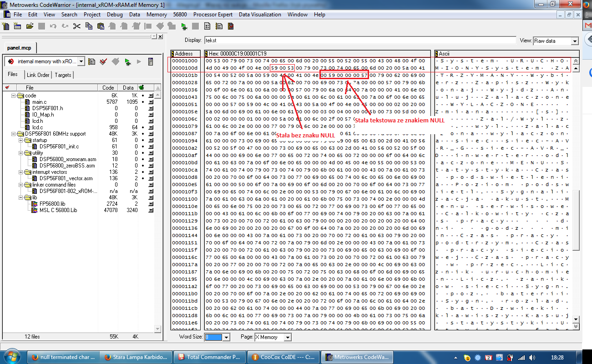Image resolution: width=592 pixels, height=364 pixels.
Task: Collapse the lib folder
Action: click(x=21, y=197)
